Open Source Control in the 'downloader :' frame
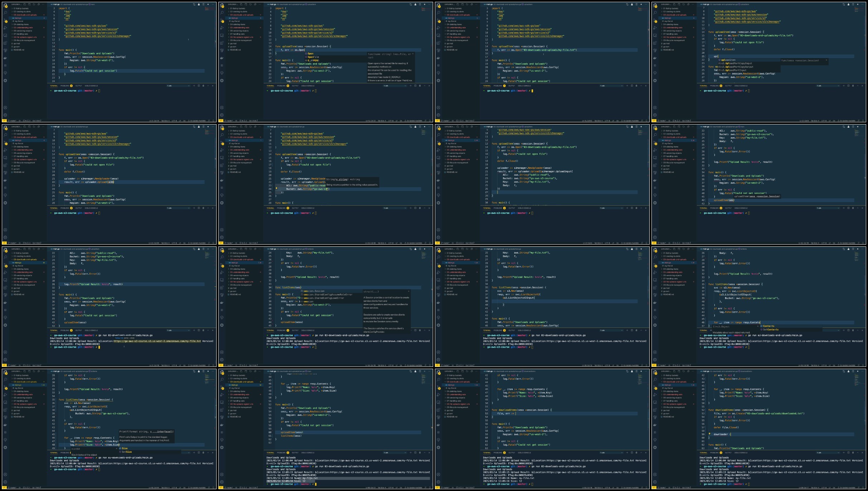Image resolution: width=868 pixels, height=491 pixels. click(655, 387)
